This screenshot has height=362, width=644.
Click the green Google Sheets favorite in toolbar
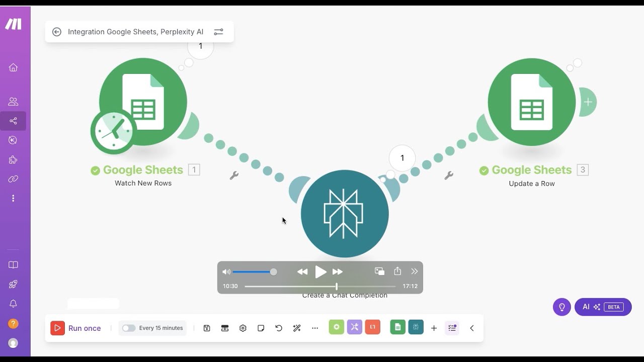point(398,327)
